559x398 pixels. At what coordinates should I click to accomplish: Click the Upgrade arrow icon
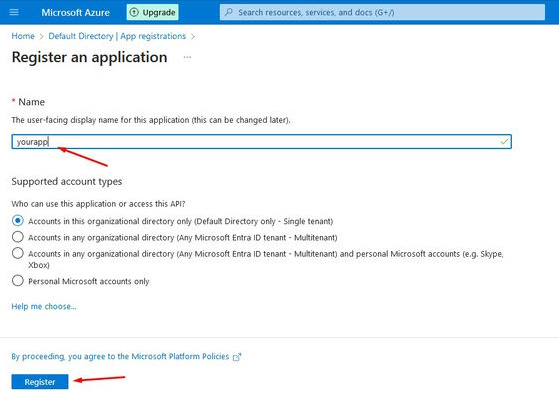click(134, 12)
